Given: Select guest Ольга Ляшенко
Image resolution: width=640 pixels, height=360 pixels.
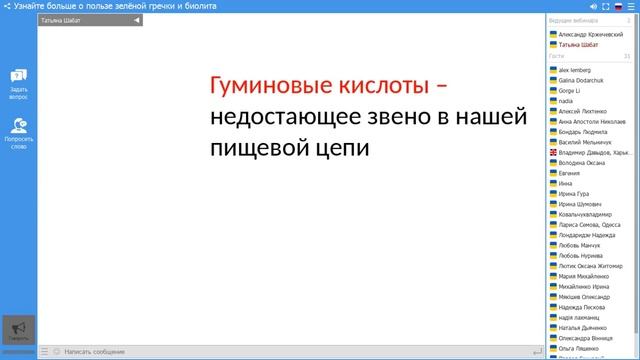Looking at the screenshot, I should coord(578,349).
